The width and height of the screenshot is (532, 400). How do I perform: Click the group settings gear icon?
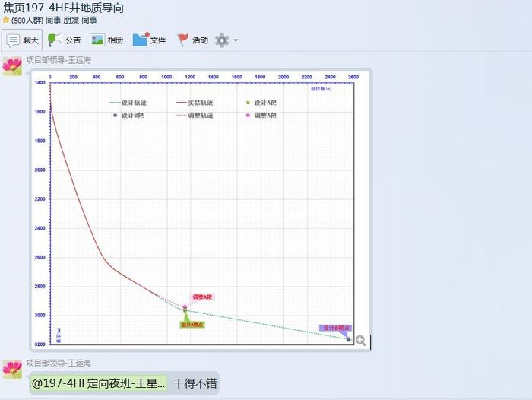point(221,40)
